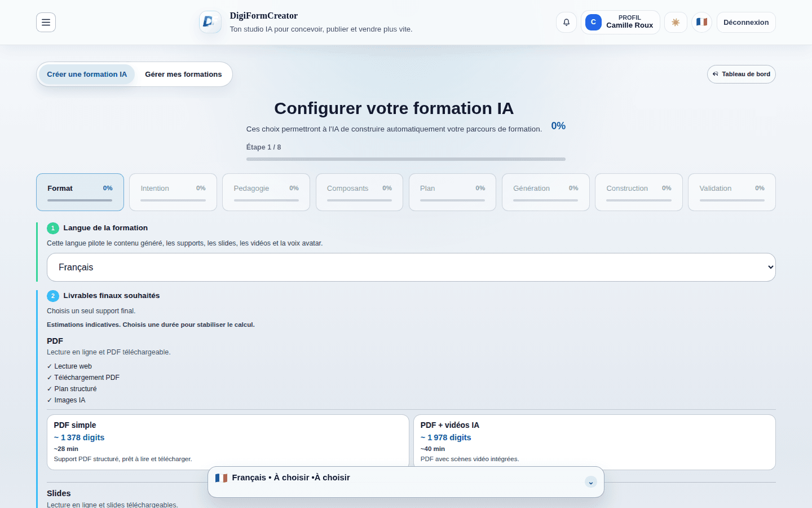Choose the PDF + vidéos IA card
Image resolution: width=812 pixels, height=508 pixels.
(x=594, y=442)
